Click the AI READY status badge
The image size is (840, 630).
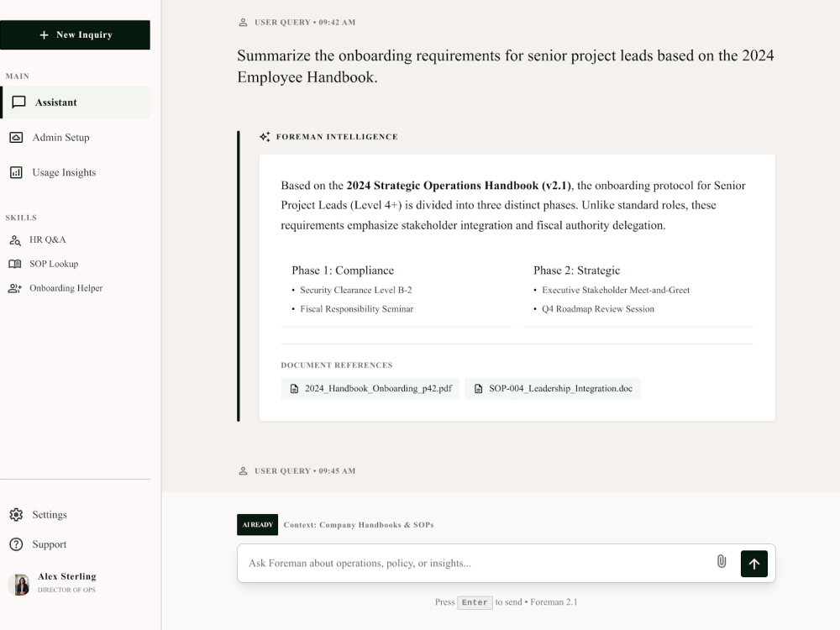point(258,525)
